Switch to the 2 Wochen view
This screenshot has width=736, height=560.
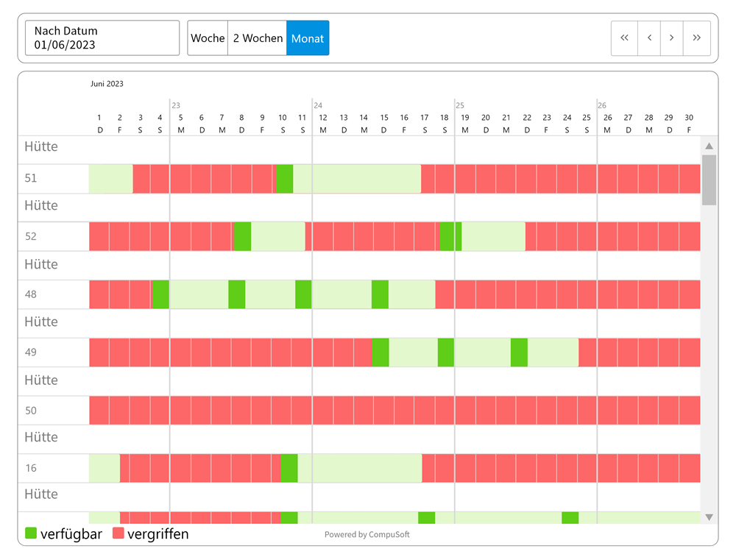pyautogui.click(x=258, y=38)
